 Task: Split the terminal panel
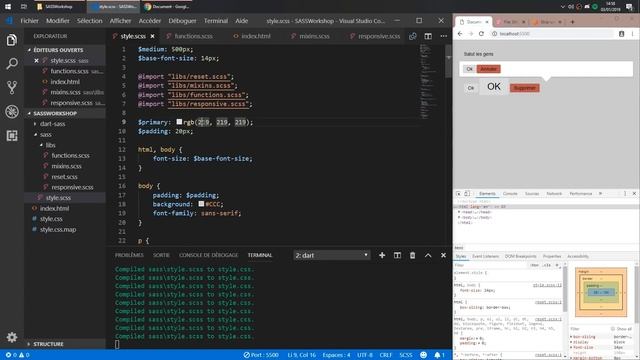pyautogui.click(x=397, y=255)
